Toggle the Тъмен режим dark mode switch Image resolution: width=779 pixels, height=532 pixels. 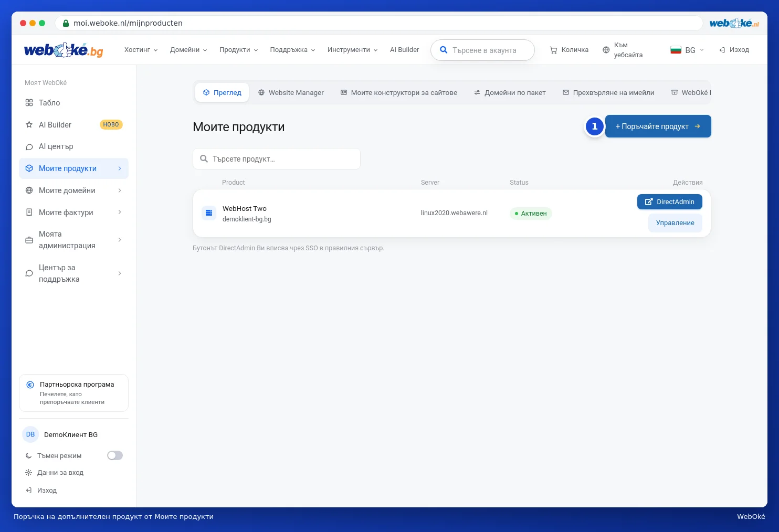click(x=115, y=455)
